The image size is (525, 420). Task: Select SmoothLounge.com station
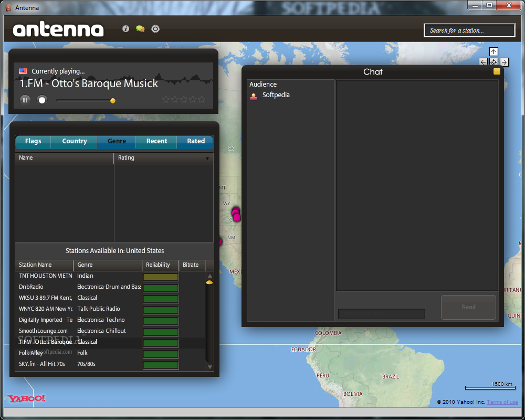pyautogui.click(x=110, y=331)
